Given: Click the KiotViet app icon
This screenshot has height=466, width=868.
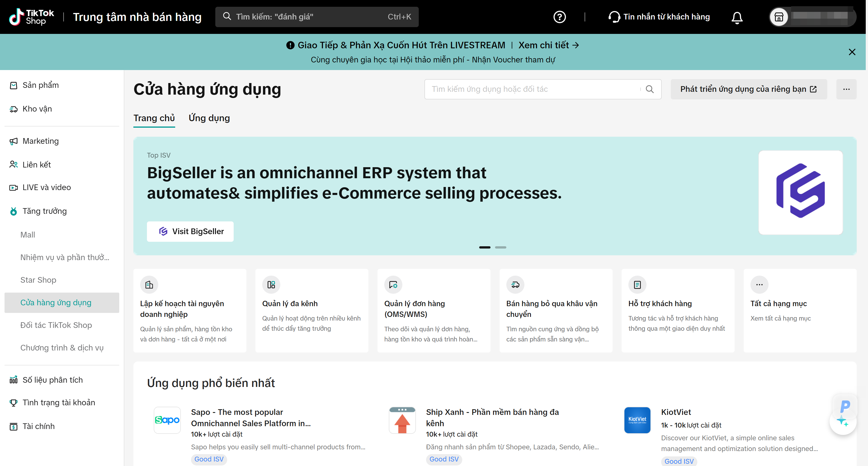Looking at the screenshot, I should tap(637, 420).
